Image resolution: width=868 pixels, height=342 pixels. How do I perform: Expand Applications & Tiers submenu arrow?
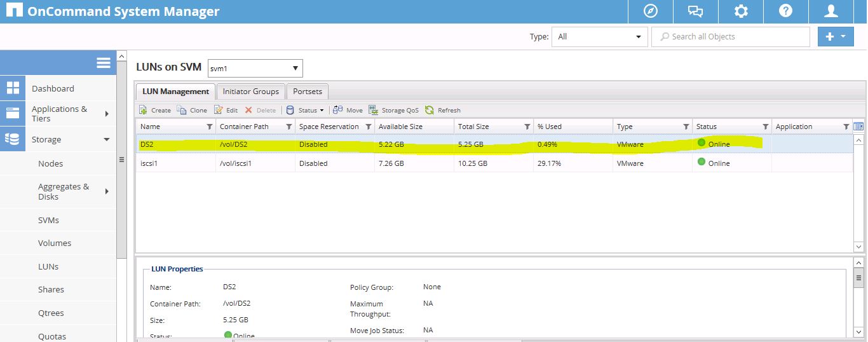(x=107, y=114)
